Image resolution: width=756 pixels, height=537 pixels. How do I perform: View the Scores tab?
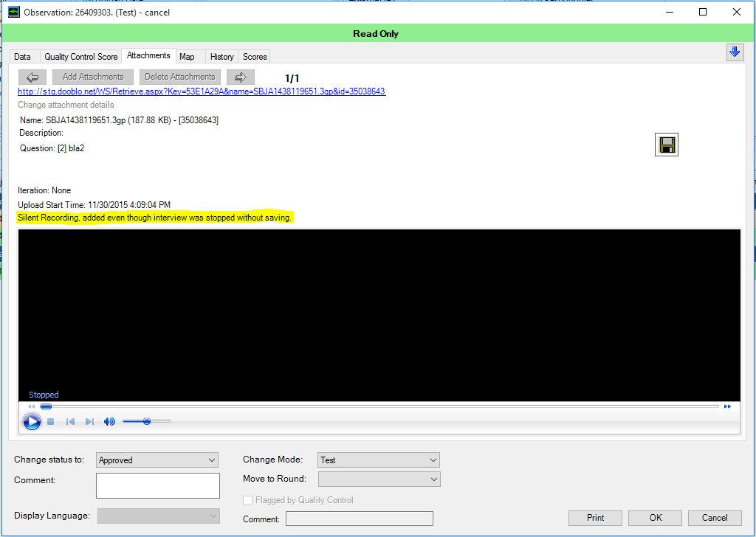255,57
